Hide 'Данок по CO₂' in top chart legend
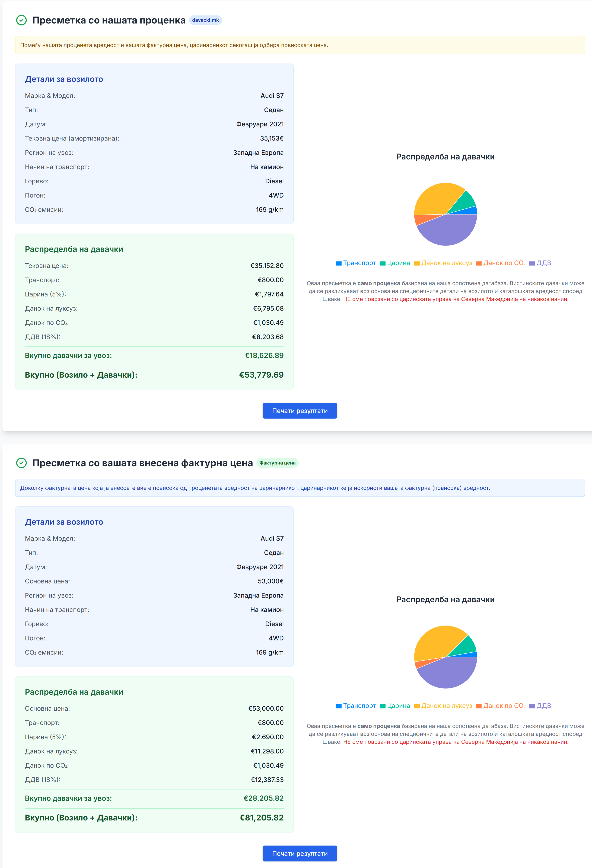Viewport: 592px width, 868px height. tap(501, 263)
